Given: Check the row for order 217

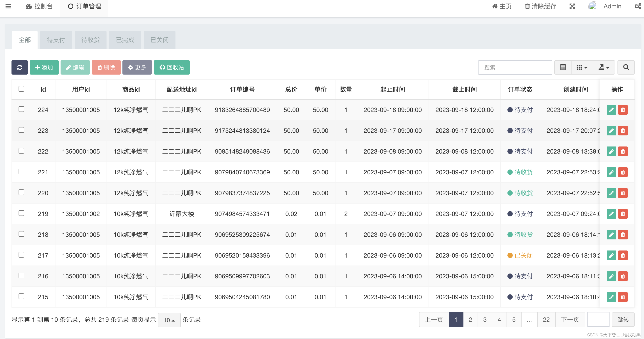Looking at the screenshot, I should click(x=21, y=254).
